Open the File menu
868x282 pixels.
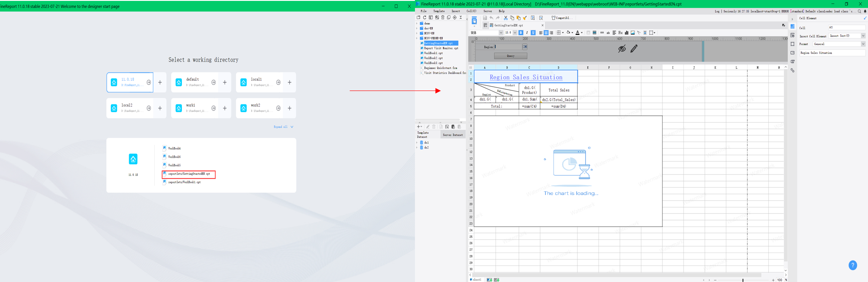click(424, 11)
